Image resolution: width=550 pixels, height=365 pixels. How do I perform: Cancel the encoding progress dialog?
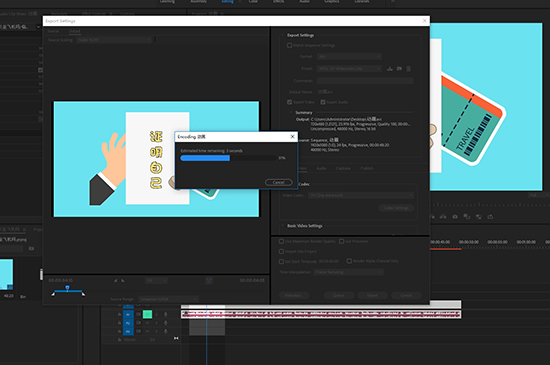[x=279, y=182]
